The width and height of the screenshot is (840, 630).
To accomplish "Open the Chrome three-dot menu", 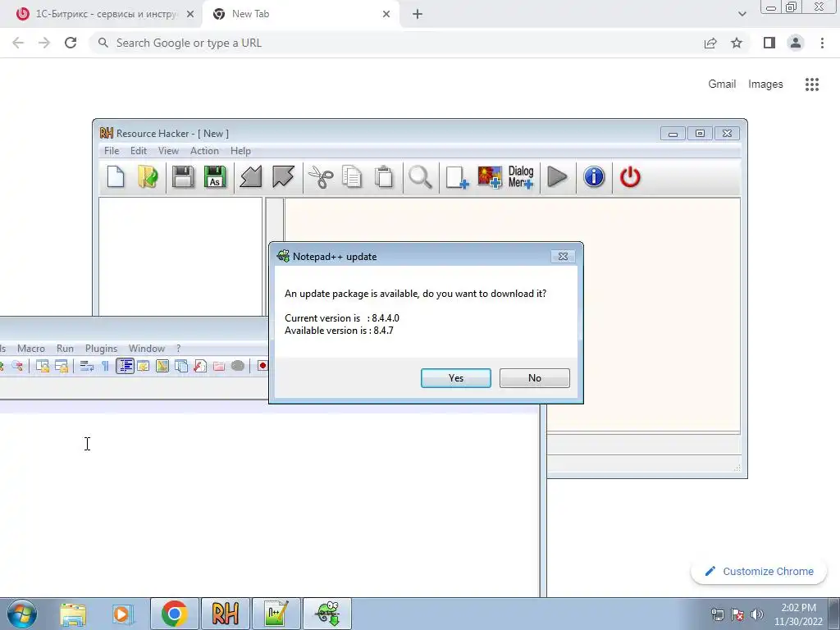I will click(x=822, y=43).
